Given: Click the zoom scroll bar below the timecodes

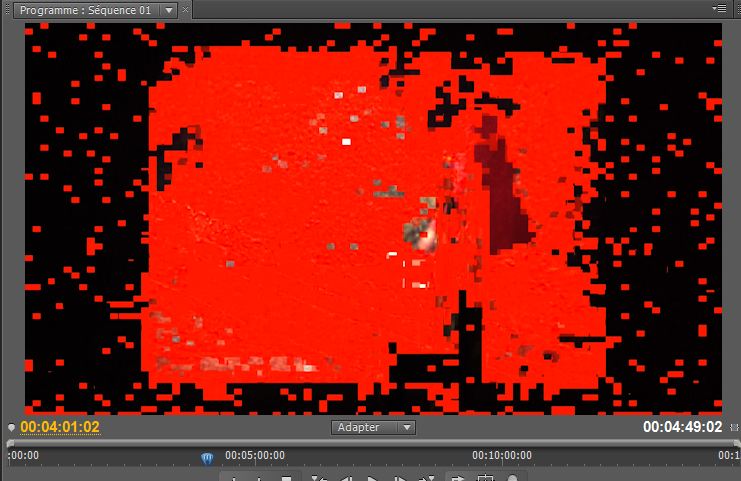Looking at the screenshot, I should point(373,443).
